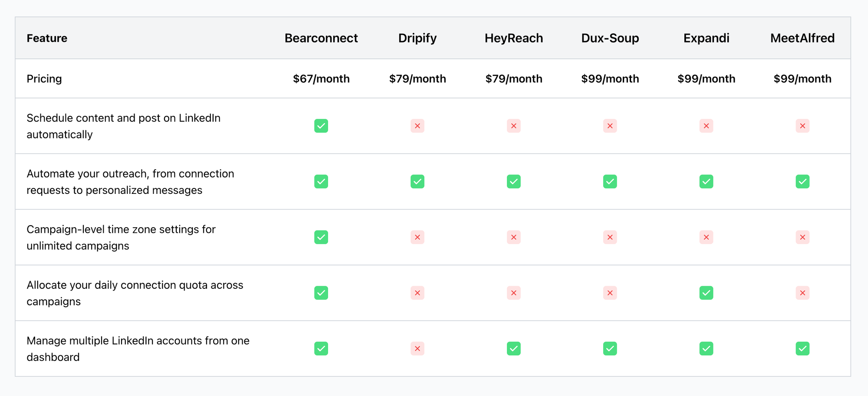Click Bearconnect's $67/month price
868x396 pixels.
pos(321,79)
